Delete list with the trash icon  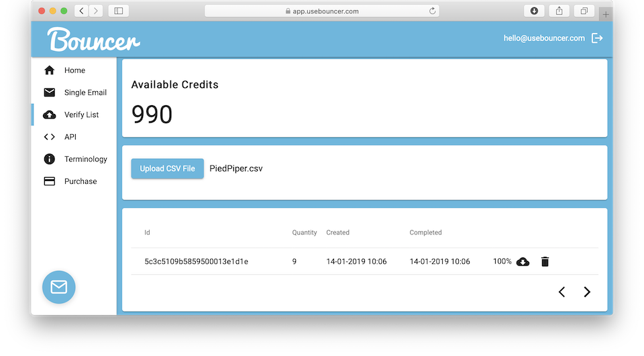(545, 261)
